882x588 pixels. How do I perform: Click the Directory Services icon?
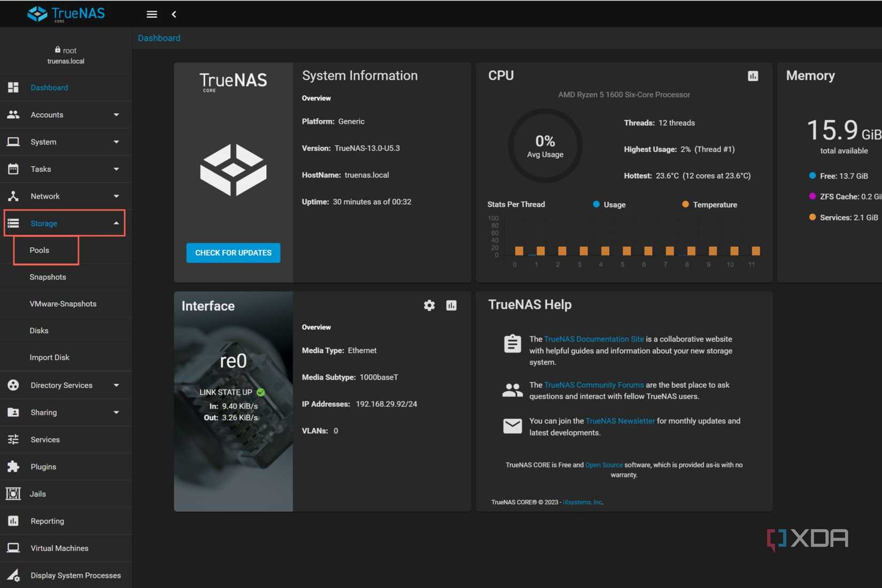point(13,385)
